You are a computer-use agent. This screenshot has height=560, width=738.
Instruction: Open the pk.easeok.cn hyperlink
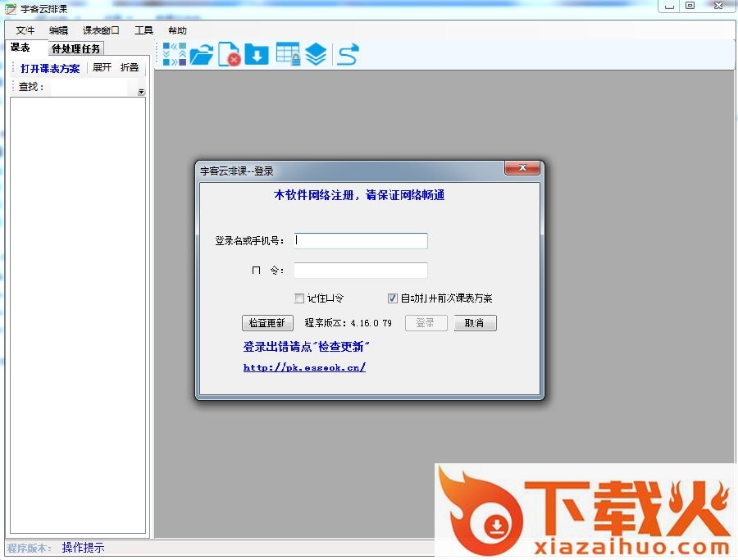point(304,367)
